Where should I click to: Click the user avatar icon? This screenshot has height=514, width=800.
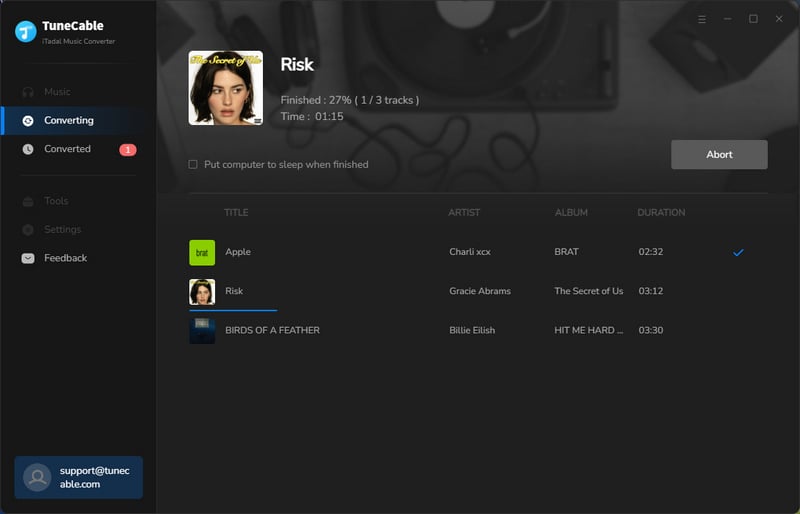coord(37,477)
